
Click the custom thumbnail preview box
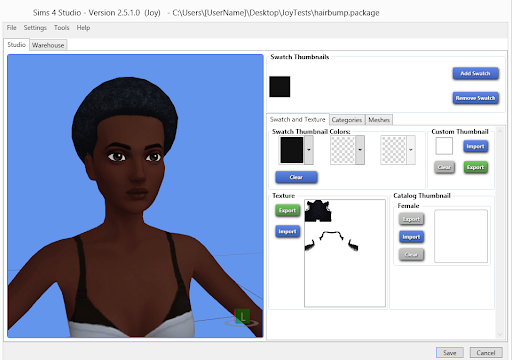(x=444, y=146)
